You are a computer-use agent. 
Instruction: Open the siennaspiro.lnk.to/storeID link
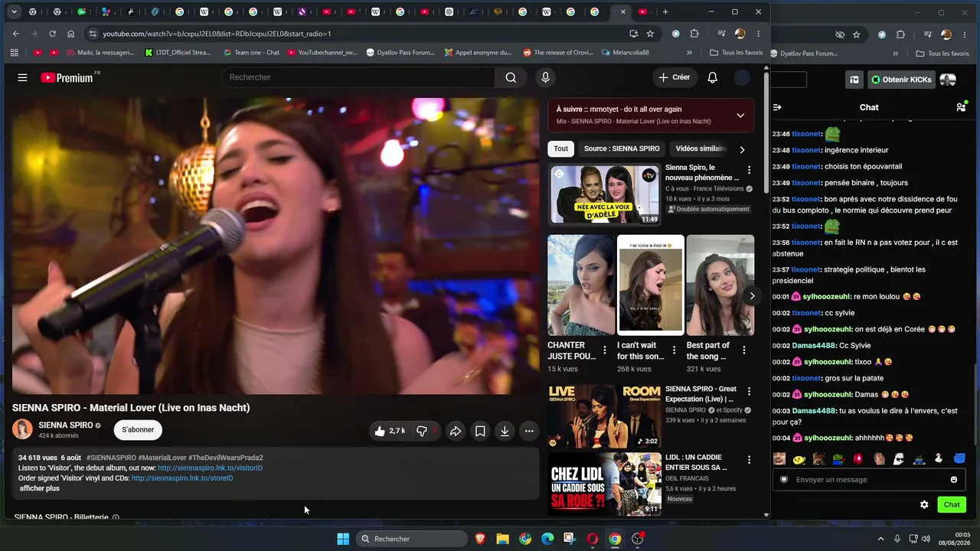click(182, 478)
